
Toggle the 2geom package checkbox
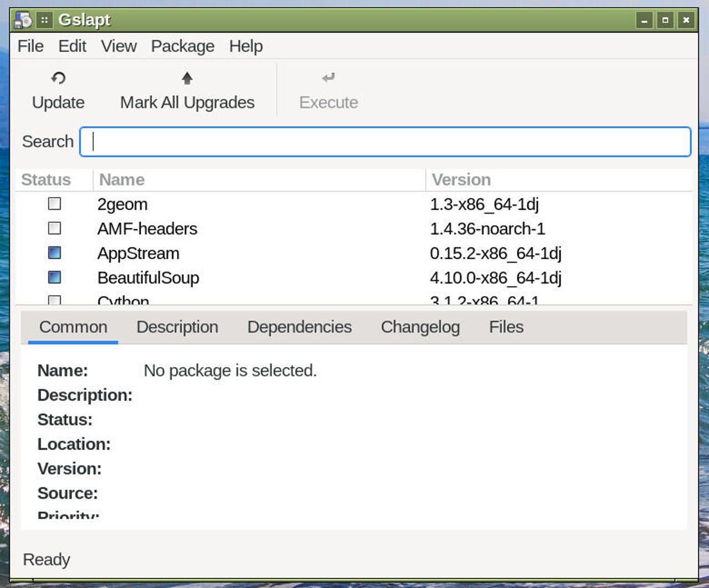click(x=54, y=204)
